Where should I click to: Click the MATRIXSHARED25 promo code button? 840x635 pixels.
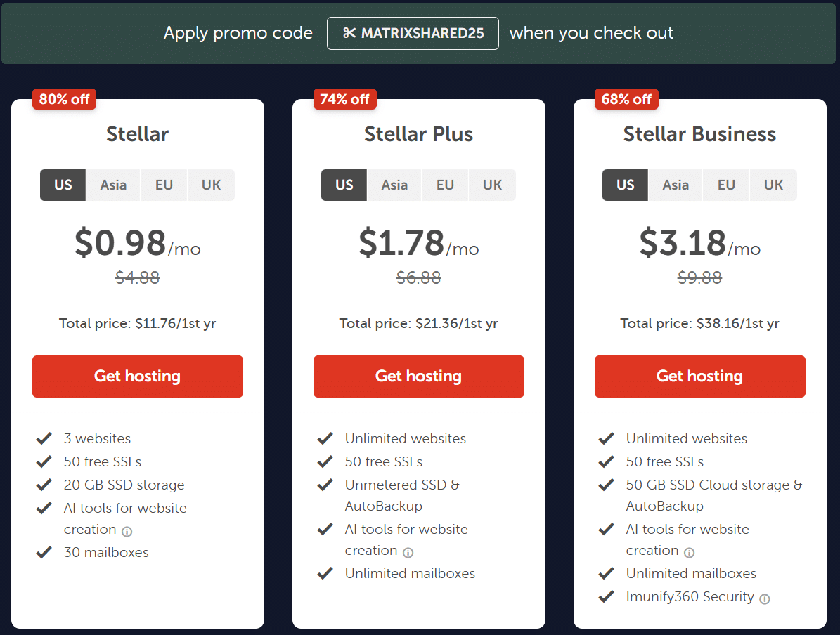(x=413, y=33)
